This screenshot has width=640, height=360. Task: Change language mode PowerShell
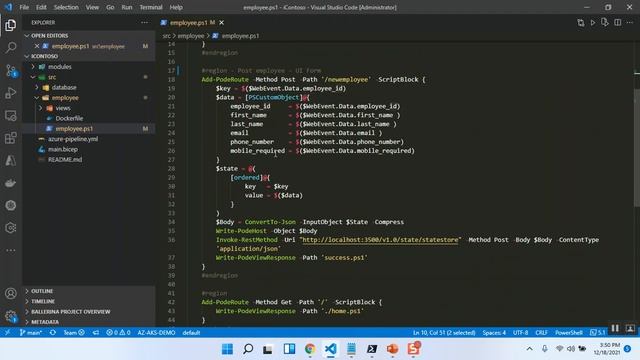click(569, 333)
